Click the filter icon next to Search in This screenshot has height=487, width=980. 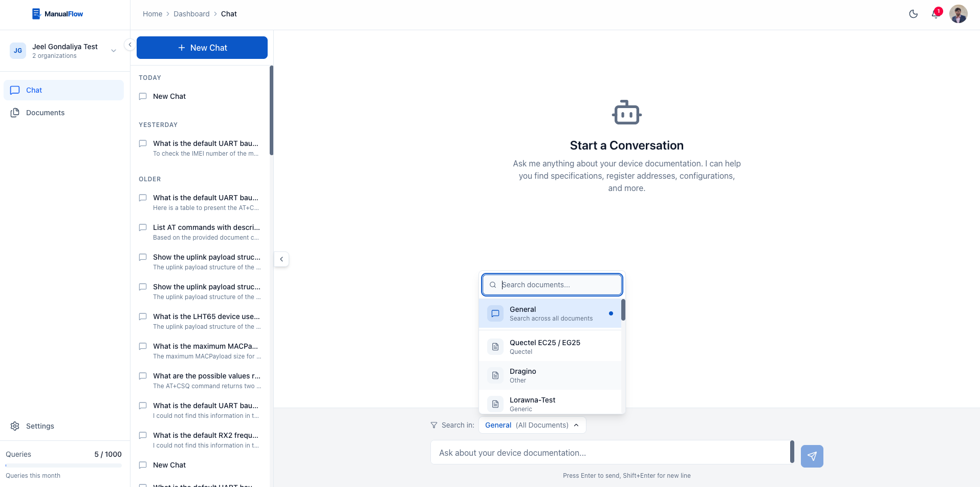(433, 425)
